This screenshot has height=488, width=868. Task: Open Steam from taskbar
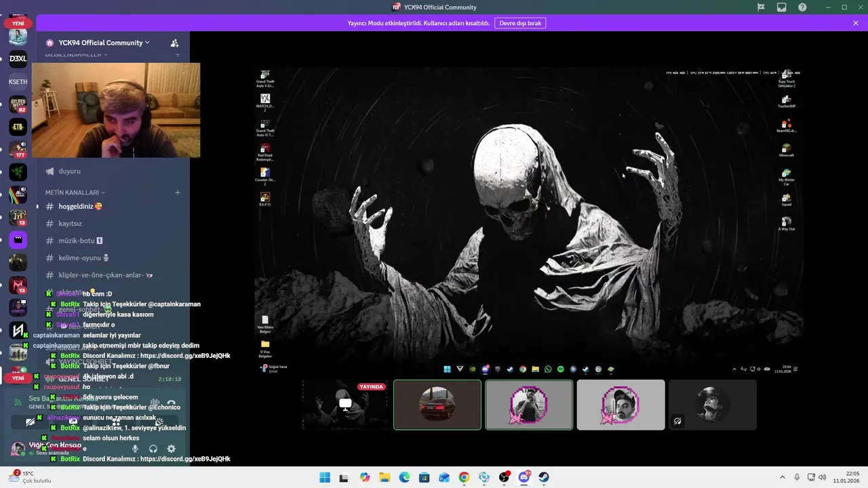click(544, 477)
